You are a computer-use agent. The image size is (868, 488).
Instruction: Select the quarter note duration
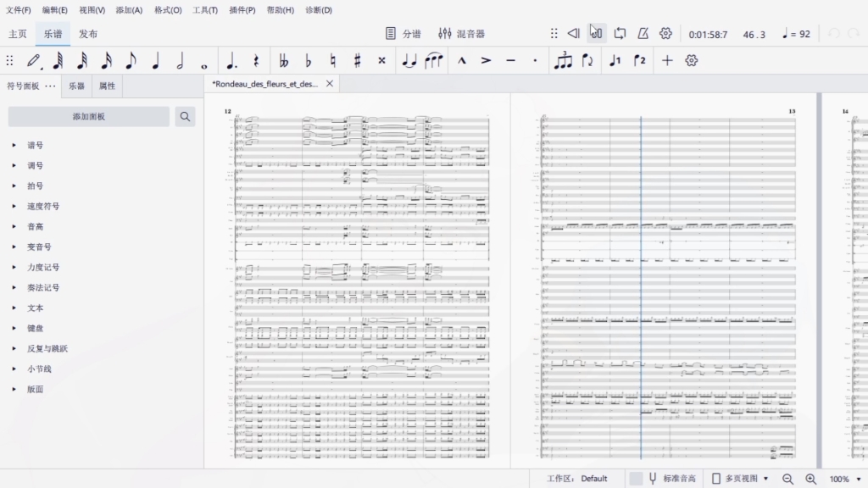coord(156,60)
